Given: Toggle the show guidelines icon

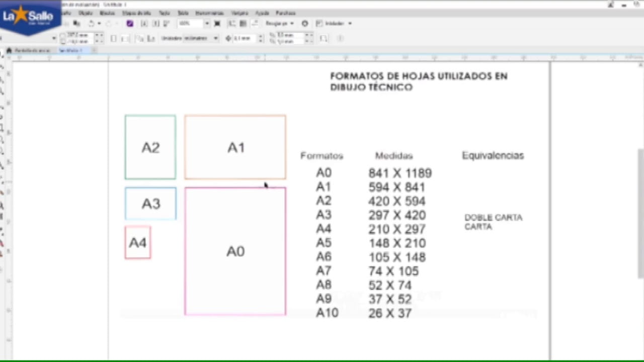Looking at the screenshot, I should click(255, 24).
